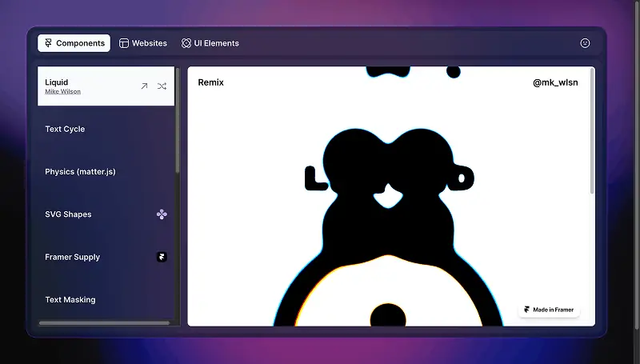This screenshot has width=640, height=364.
Task: Open the Components tab
Action: [74, 43]
